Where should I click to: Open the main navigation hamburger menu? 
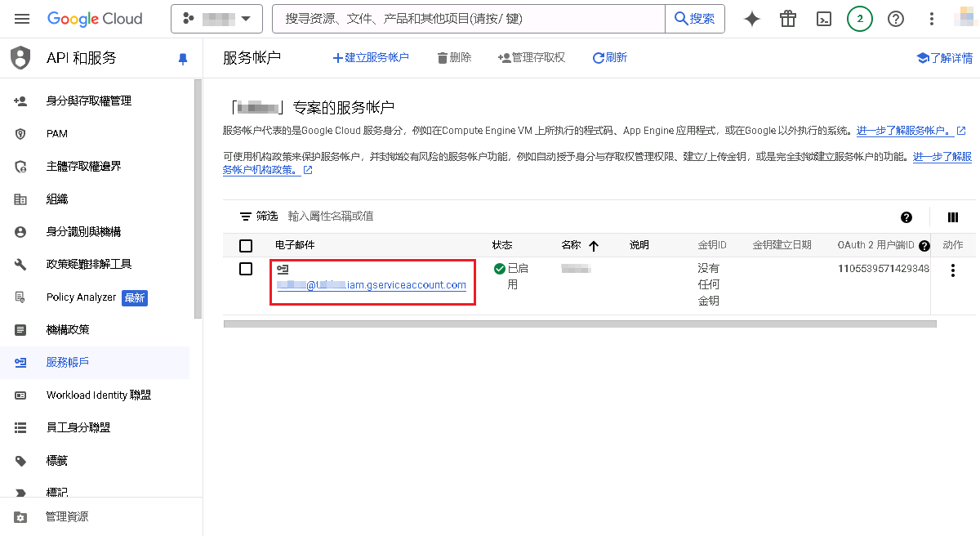coord(22,19)
